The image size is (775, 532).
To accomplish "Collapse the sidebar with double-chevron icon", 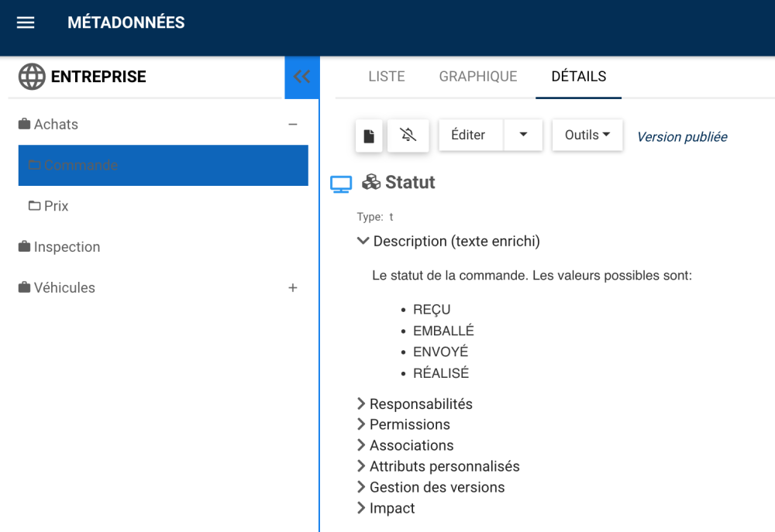I will click(301, 77).
